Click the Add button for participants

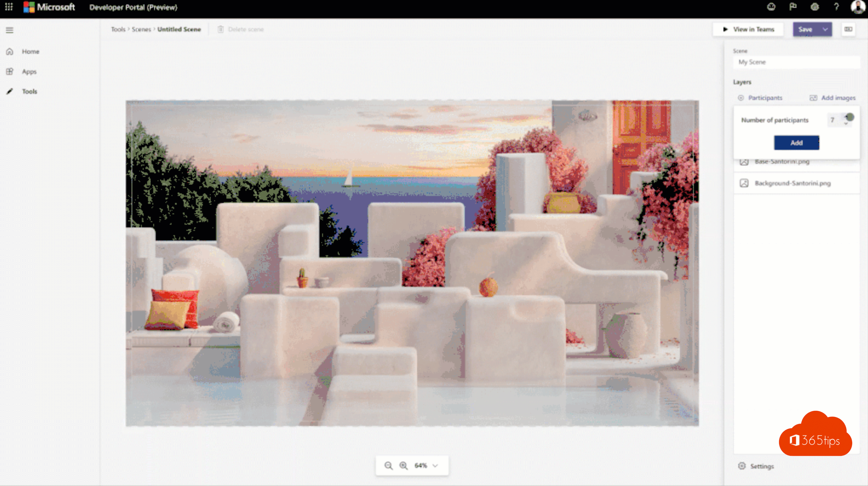point(796,143)
